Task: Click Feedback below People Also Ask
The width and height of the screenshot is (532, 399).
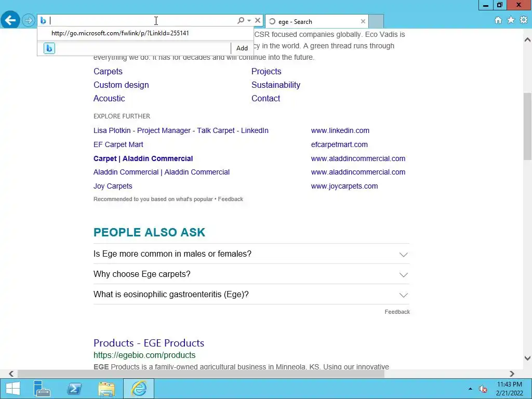Action: pyautogui.click(x=397, y=312)
